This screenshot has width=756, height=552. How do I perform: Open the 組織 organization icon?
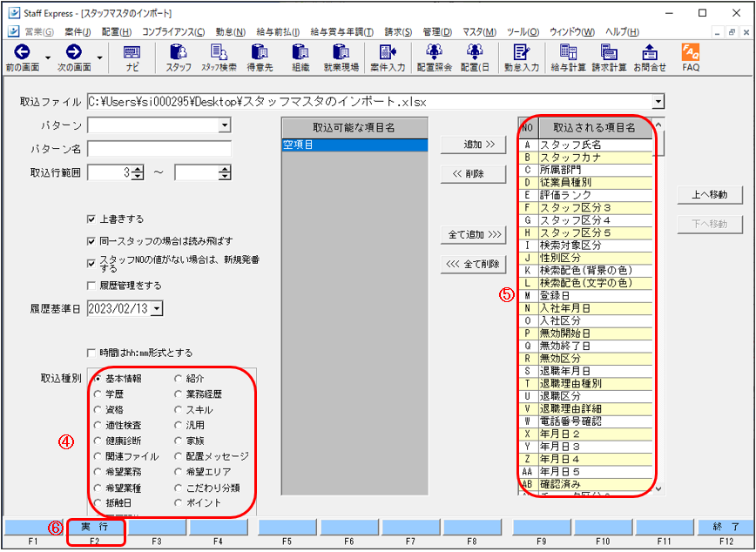(x=300, y=57)
